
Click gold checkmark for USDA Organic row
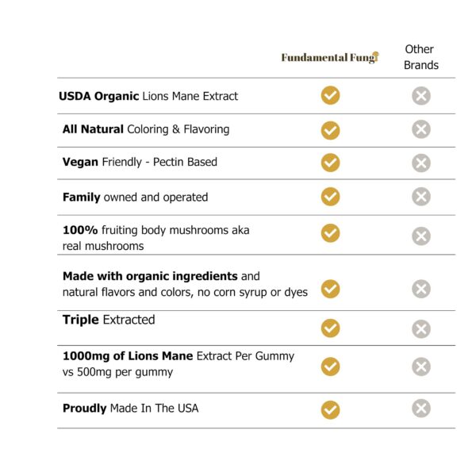pos(330,95)
